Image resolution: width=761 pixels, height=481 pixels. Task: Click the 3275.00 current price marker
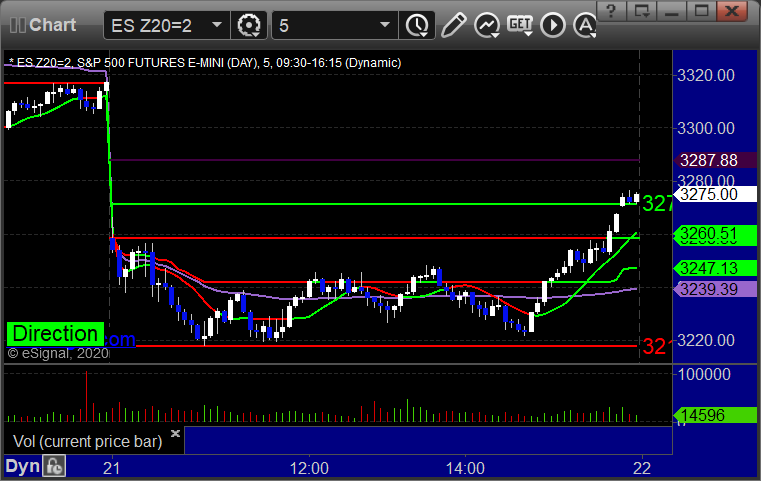[x=714, y=194]
